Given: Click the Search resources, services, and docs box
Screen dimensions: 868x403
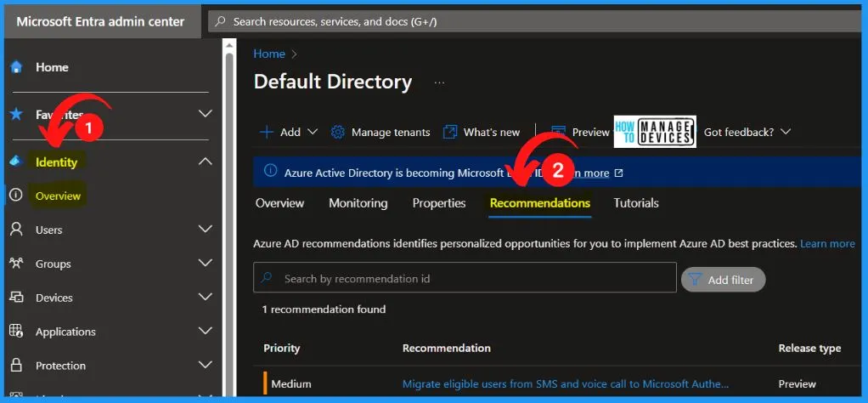Looking at the screenshot, I should (535, 21).
